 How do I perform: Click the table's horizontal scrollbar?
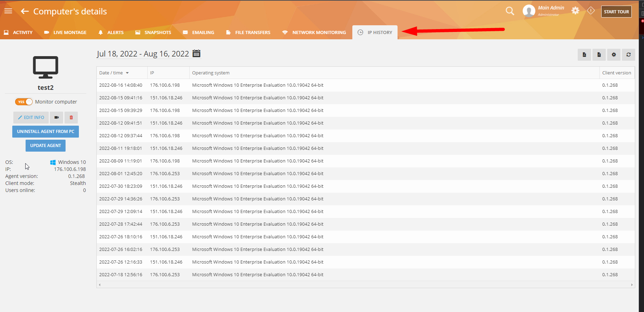tap(365, 285)
